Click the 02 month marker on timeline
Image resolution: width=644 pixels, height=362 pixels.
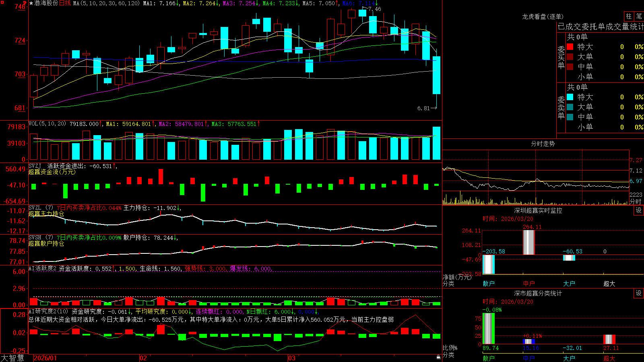(143, 358)
